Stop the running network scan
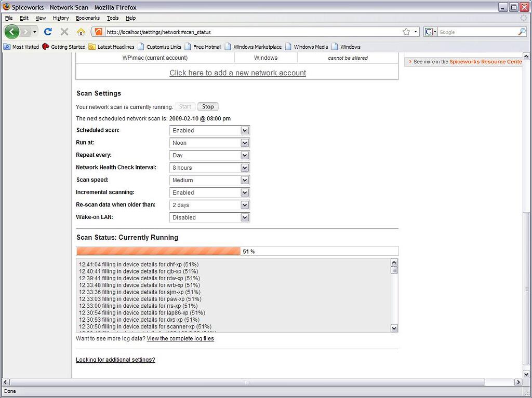Screen dimensions: 532x398 (207, 106)
